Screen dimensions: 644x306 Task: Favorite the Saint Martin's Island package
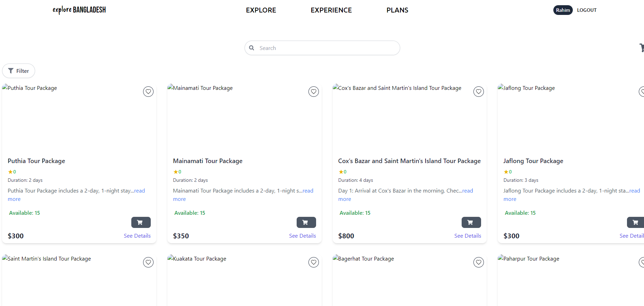tap(148, 262)
